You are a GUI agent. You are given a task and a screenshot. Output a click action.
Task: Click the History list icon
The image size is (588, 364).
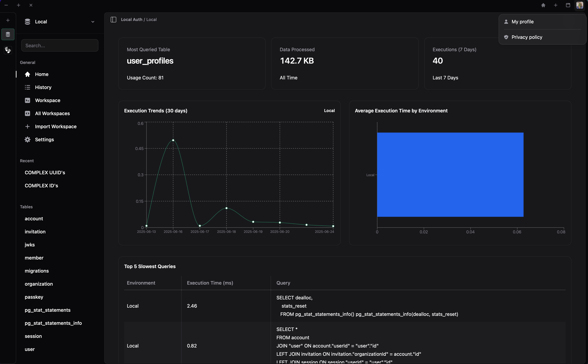28,87
